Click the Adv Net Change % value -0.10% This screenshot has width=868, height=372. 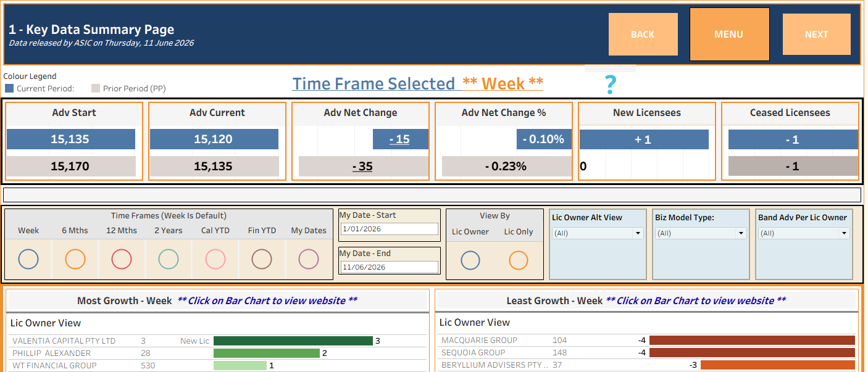tap(544, 139)
